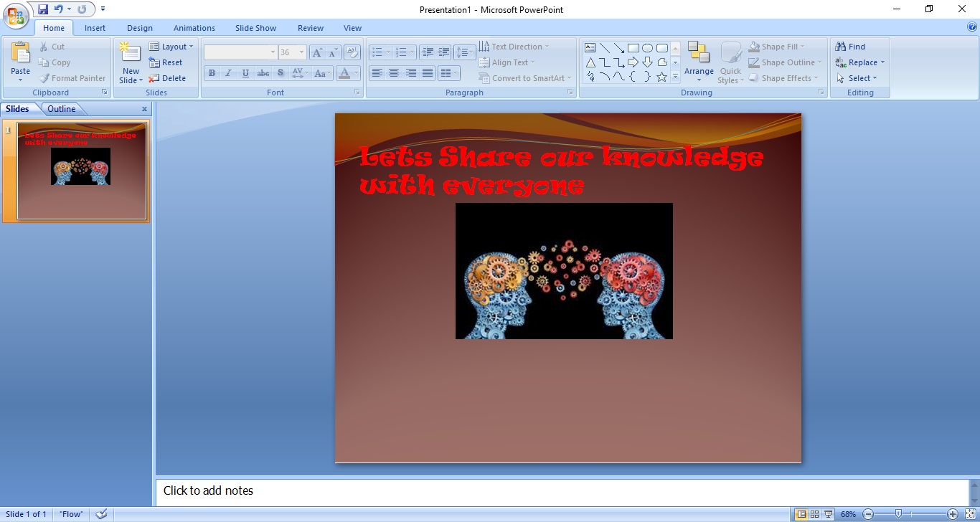Click the spell check status icon

pyautogui.click(x=101, y=514)
